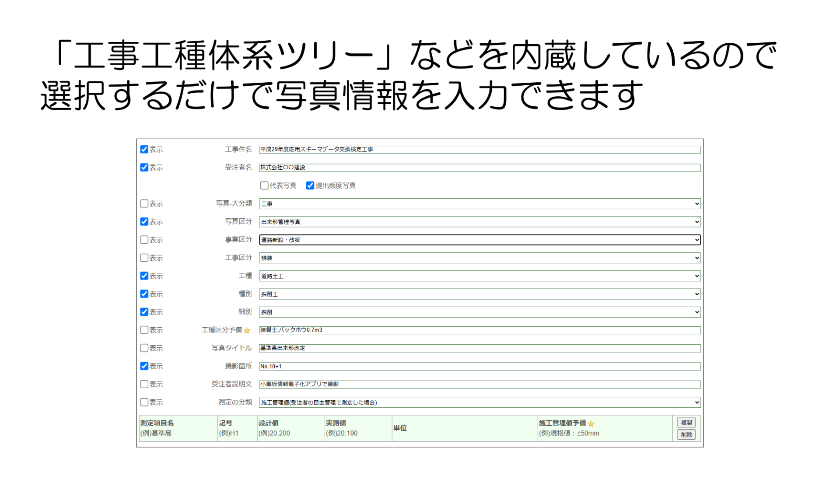Click the 複製 button
The height and width of the screenshot is (504, 840).
click(x=686, y=423)
